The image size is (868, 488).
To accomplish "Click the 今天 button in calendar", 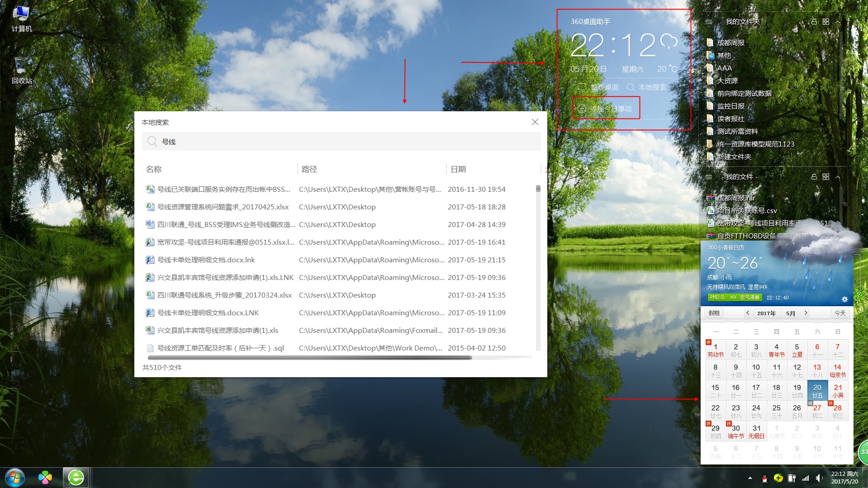I will (x=840, y=313).
